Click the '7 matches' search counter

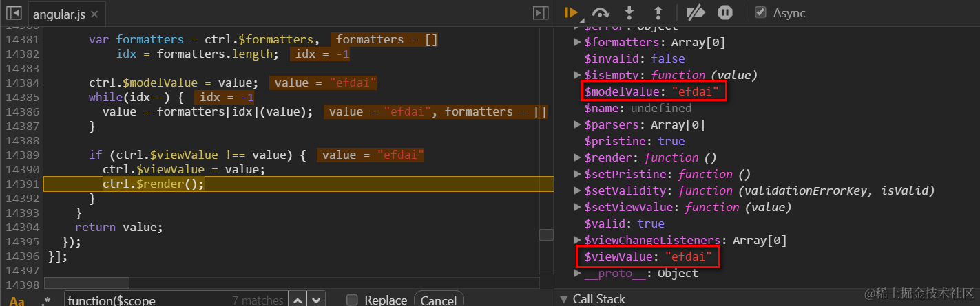pos(258,300)
